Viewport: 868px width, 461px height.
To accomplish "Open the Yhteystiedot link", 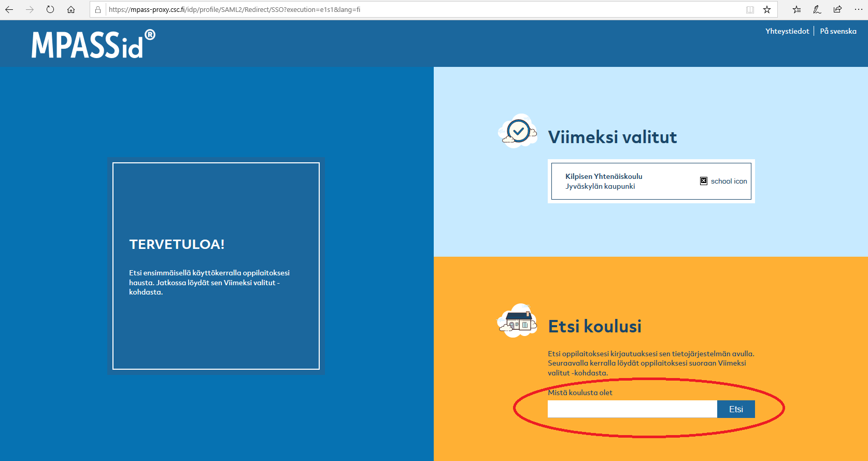I will coord(787,31).
